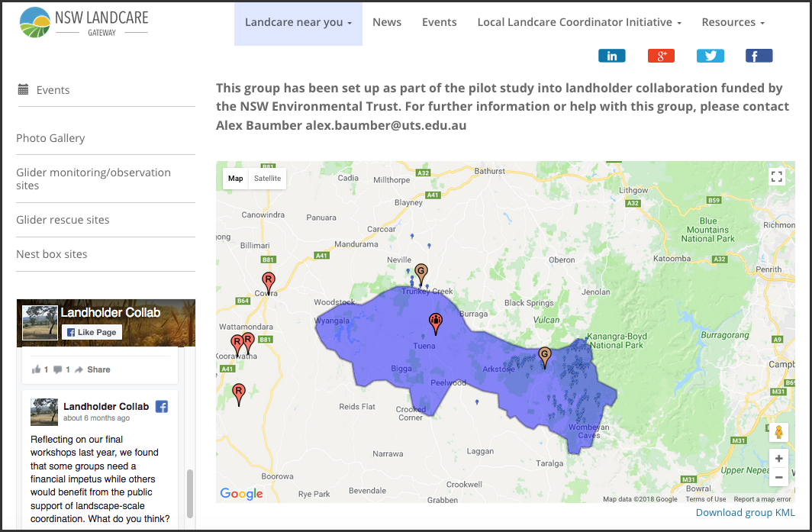The width and height of the screenshot is (812, 532).
Task: Go to the News page
Action: point(387,22)
